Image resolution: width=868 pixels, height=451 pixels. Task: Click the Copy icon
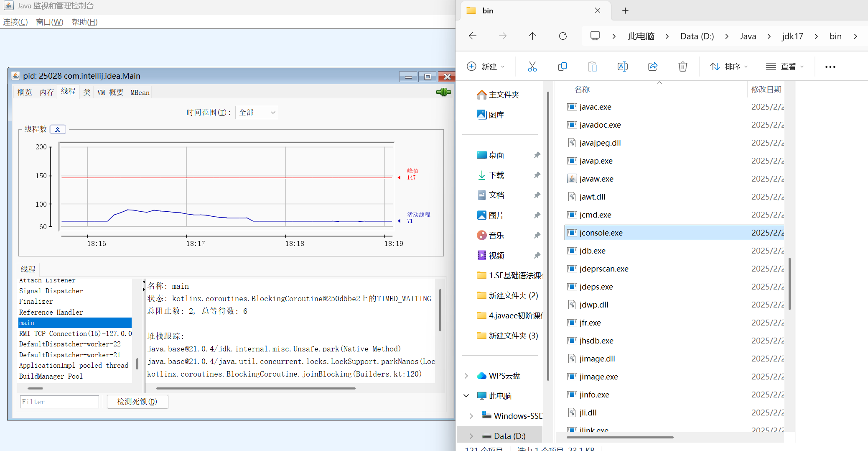[563, 67]
